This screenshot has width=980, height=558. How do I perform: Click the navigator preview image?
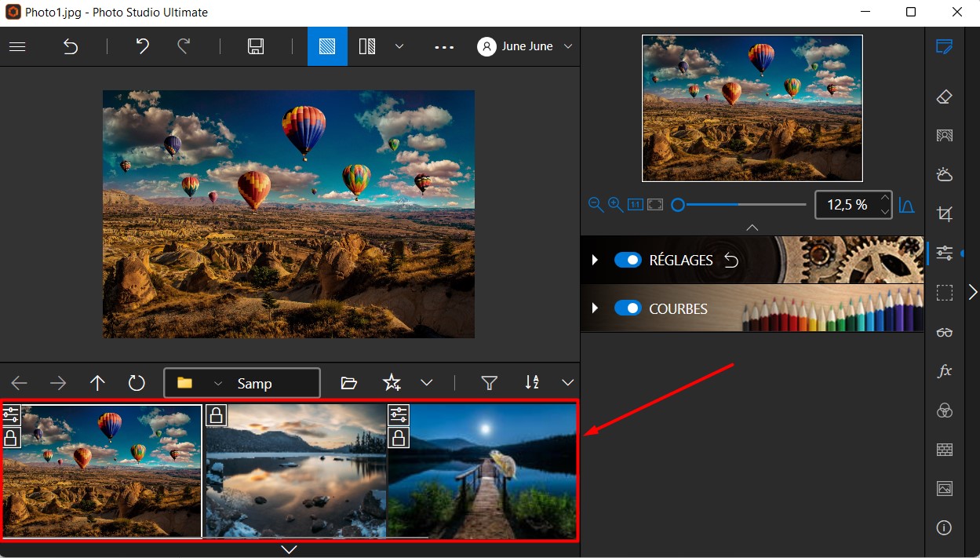pyautogui.click(x=752, y=108)
